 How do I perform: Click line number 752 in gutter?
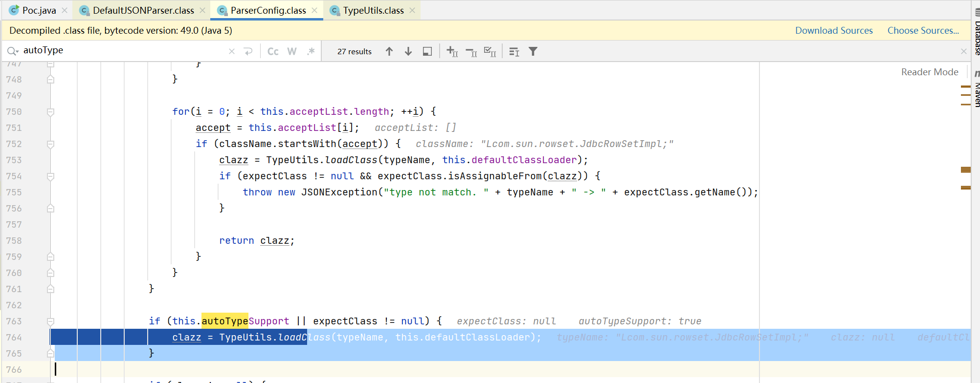(14, 144)
